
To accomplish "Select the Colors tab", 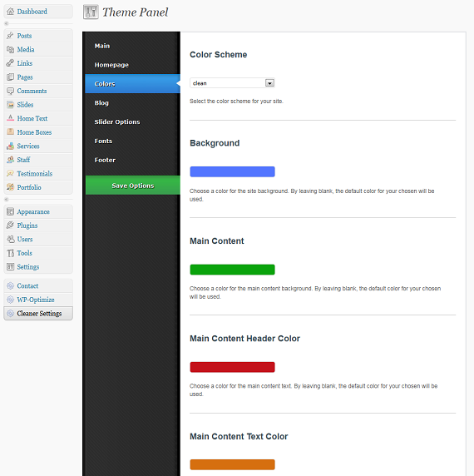I will [133, 84].
